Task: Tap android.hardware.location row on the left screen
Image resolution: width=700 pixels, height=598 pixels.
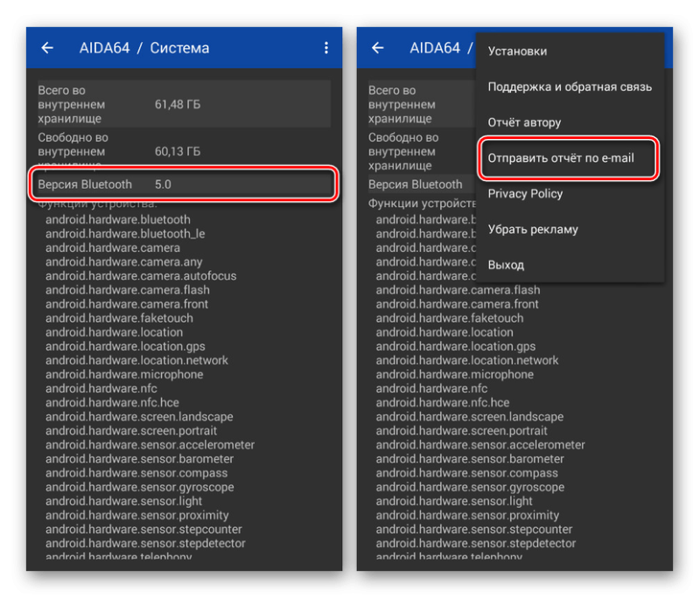Action: (115, 332)
